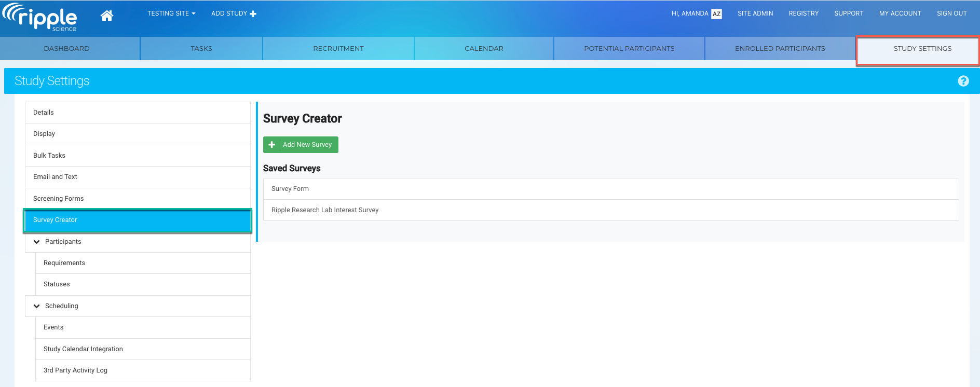The image size is (980, 387).
Task: Open the Calendar tab
Action: (x=484, y=49)
